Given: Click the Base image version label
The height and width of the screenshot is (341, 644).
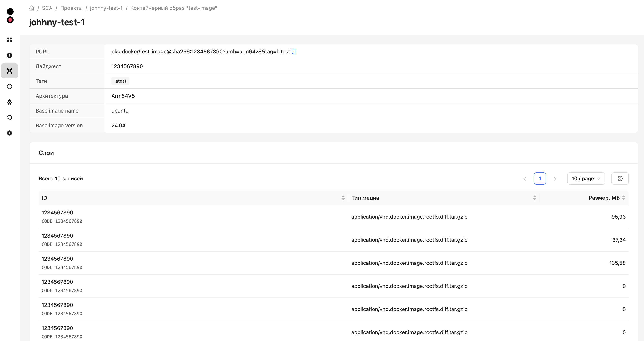Looking at the screenshot, I should point(59,125).
